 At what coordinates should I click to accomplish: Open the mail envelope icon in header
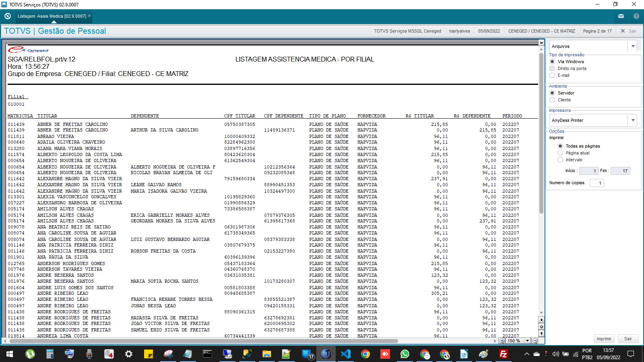(621, 16)
